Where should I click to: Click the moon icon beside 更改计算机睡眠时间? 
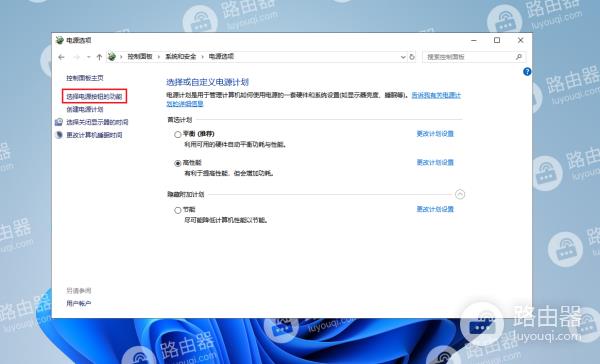point(59,135)
